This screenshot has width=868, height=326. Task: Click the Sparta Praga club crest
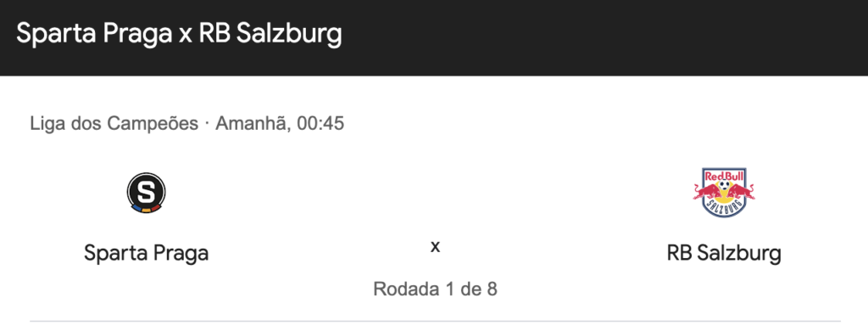(x=146, y=193)
